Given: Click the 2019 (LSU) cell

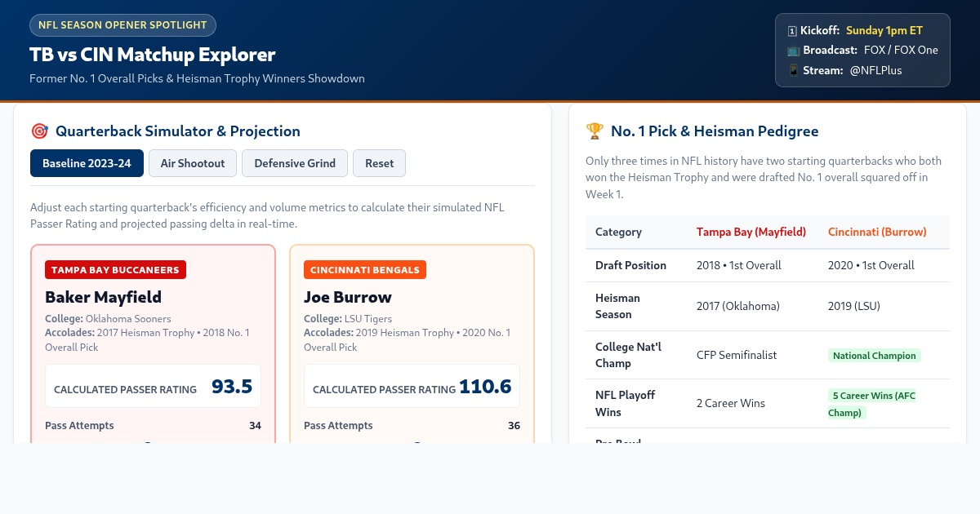Looking at the screenshot, I should pyautogui.click(x=854, y=306).
